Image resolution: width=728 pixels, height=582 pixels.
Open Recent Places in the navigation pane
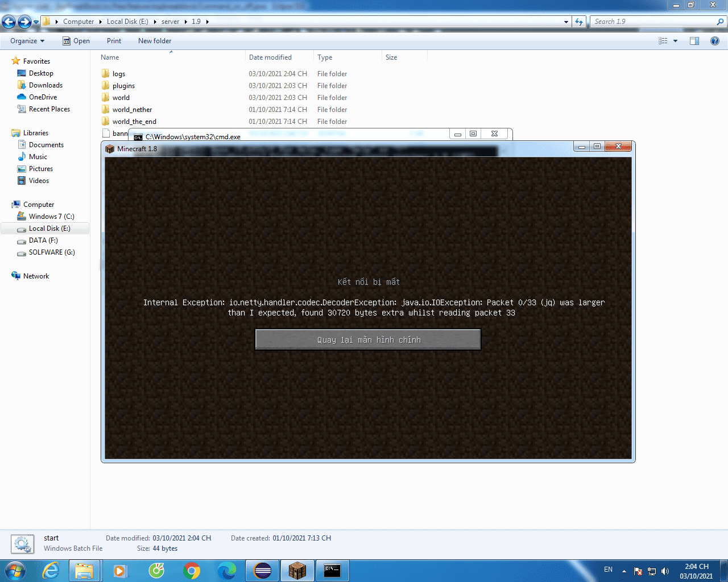click(49, 109)
